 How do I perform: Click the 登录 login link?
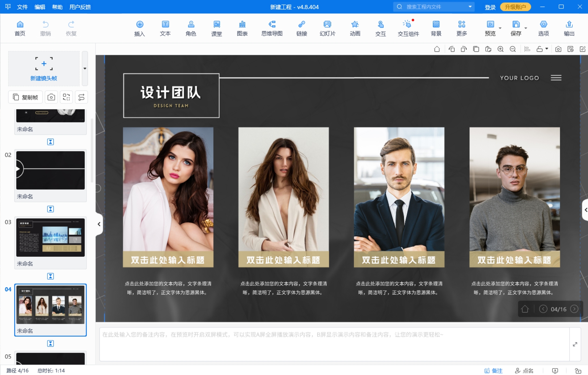click(x=490, y=7)
